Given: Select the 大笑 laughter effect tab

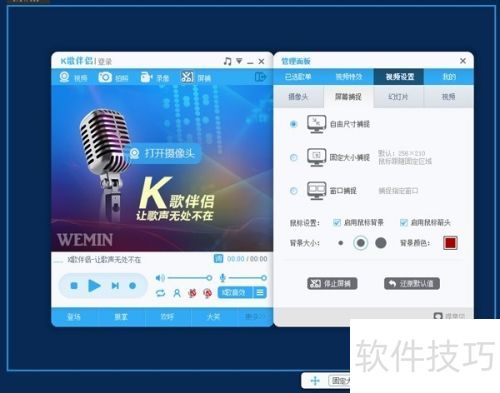Looking at the screenshot, I should 214,317.
